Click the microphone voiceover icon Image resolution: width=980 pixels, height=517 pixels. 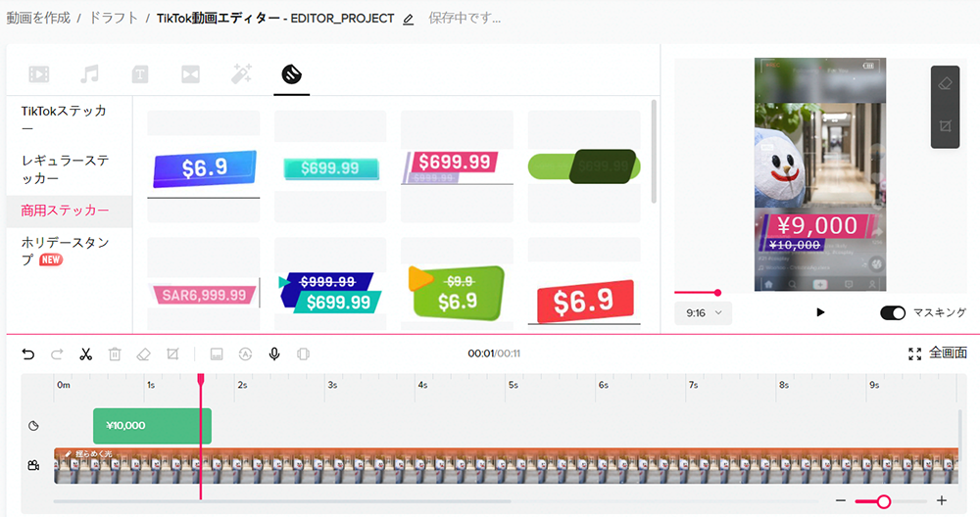click(x=274, y=354)
